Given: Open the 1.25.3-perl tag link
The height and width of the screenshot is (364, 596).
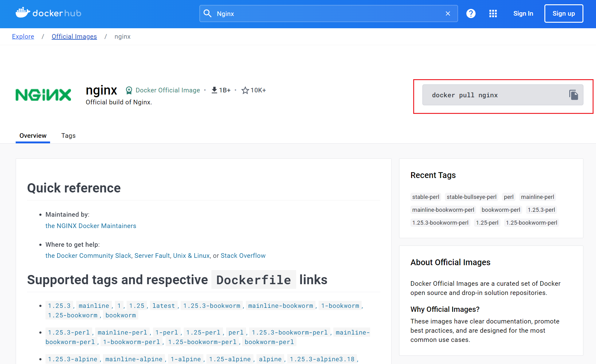Looking at the screenshot, I should (69, 332).
